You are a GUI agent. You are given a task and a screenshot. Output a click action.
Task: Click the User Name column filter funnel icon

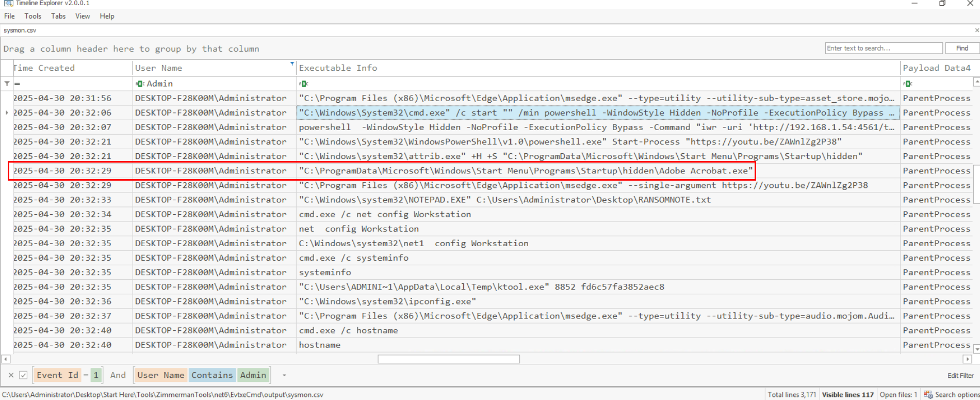292,64
